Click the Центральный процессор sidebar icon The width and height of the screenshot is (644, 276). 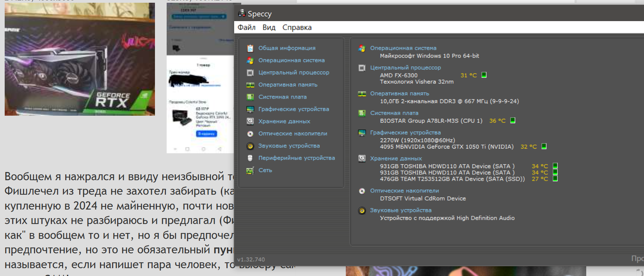pyautogui.click(x=250, y=73)
